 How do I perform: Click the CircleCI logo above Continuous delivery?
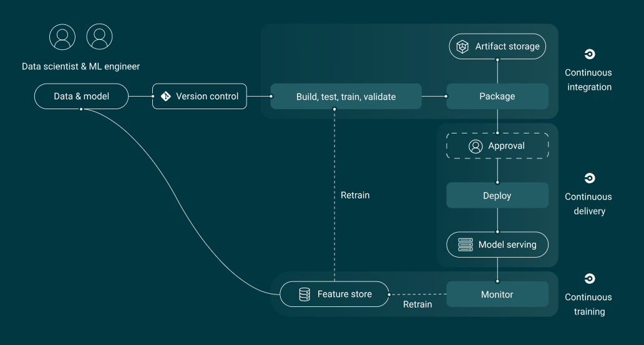(589, 178)
